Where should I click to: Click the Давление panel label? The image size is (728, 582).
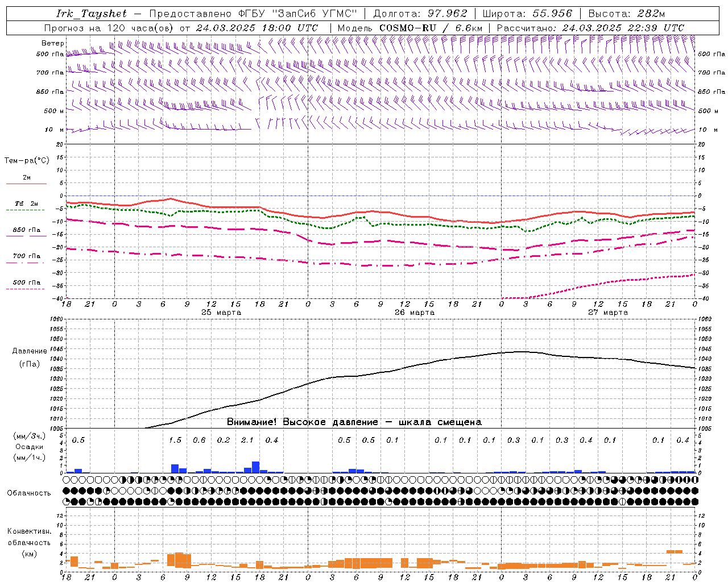pyautogui.click(x=30, y=351)
